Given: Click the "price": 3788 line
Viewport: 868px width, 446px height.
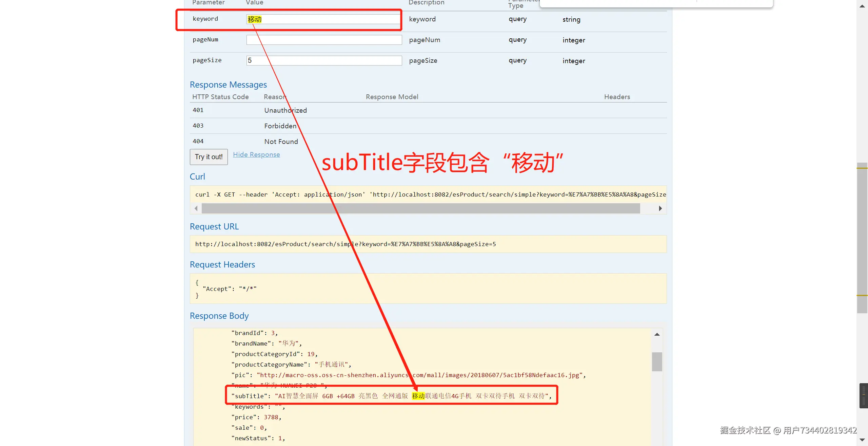Looking at the screenshot, I should coord(257,417).
